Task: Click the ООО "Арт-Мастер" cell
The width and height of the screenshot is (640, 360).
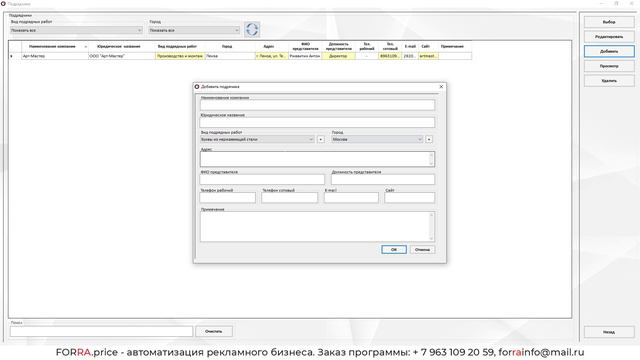Action: coord(122,56)
